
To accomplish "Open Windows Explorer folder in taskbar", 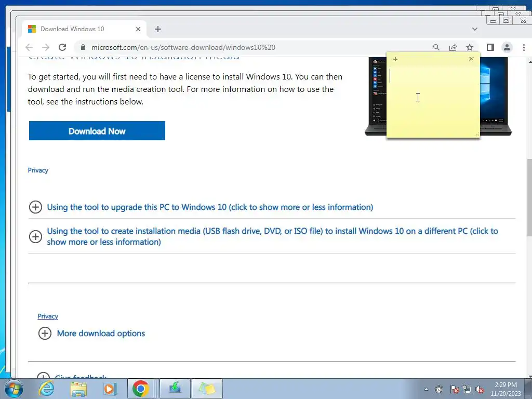I will point(78,389).
